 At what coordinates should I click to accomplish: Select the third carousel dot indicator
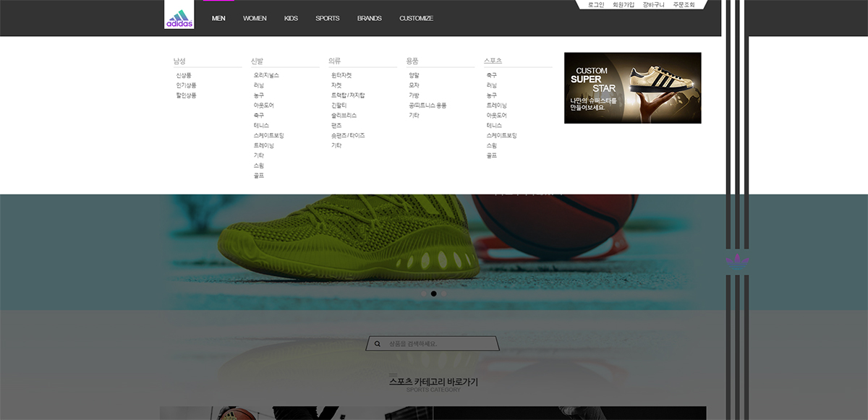pyautogui.click(x=443, y=294)
